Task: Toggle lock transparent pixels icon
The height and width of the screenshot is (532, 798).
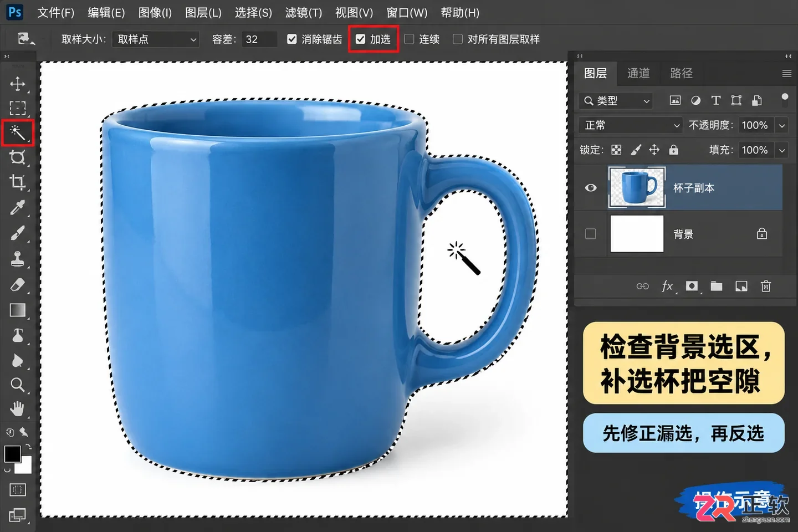Action: [x=616, y=150]
